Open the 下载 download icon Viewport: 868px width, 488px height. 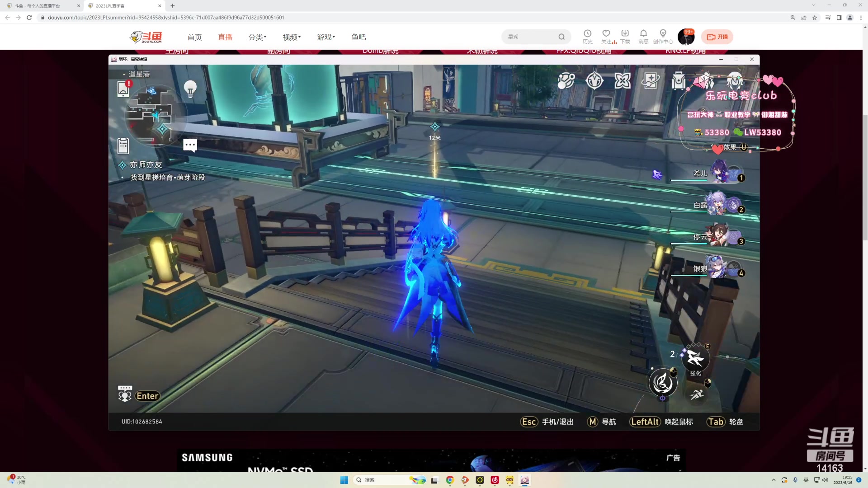pyautogui.click(x=625, y=34)
